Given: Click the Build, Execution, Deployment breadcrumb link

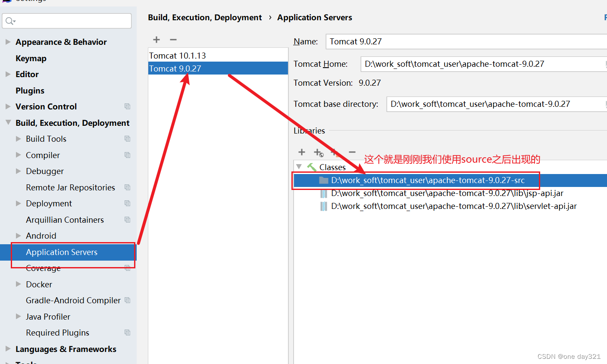Looking at the screenshot, I should tap(205, 17).
